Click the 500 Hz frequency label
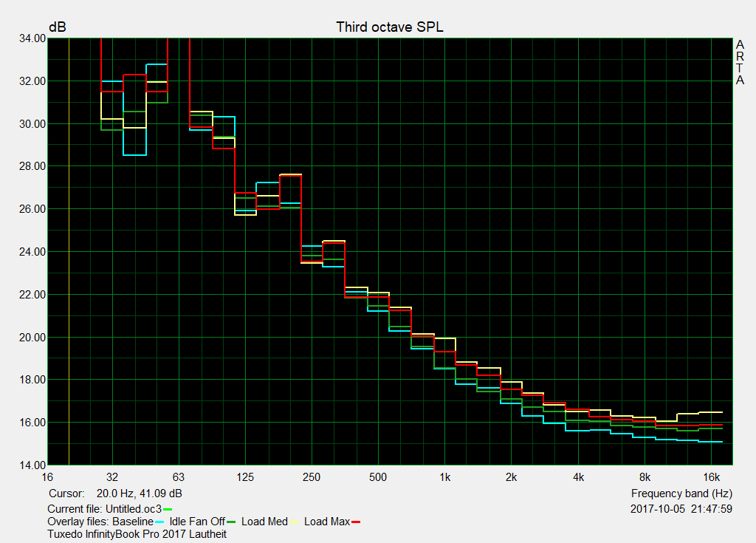This screenshot has width=756, height=543. point(378,477)
